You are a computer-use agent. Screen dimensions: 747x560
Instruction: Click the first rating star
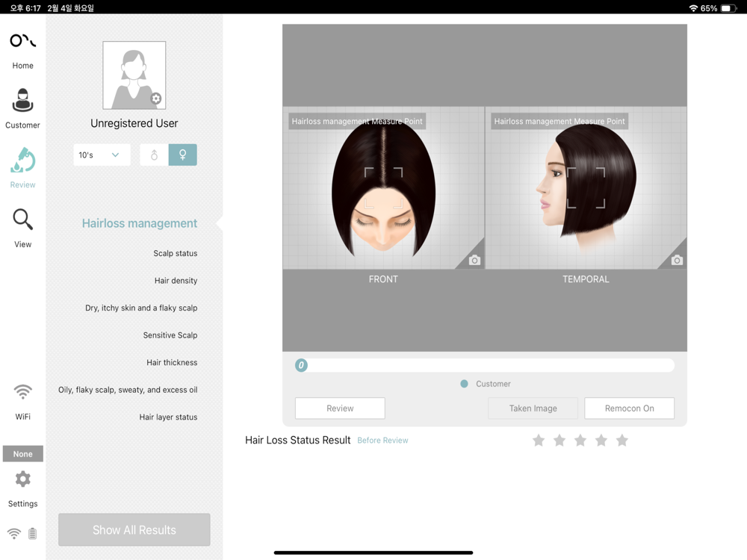tap(539, 441)
